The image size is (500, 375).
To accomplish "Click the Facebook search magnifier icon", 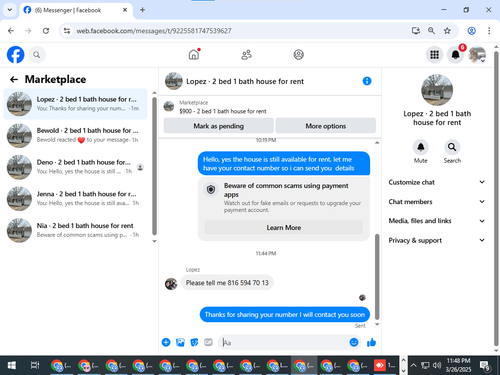I will [37, 55].
